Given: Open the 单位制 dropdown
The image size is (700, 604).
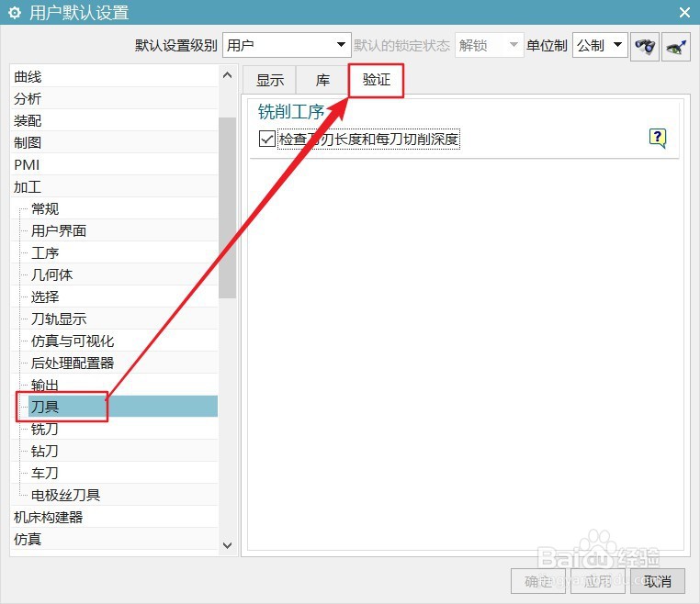Looking at the screenshot, I should [600, 45].
